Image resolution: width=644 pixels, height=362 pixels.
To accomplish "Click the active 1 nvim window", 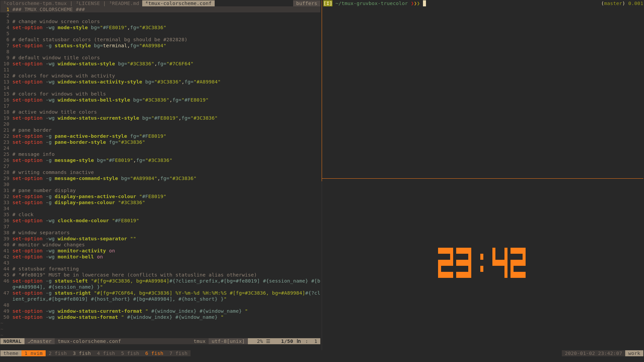I will (34, 353).
